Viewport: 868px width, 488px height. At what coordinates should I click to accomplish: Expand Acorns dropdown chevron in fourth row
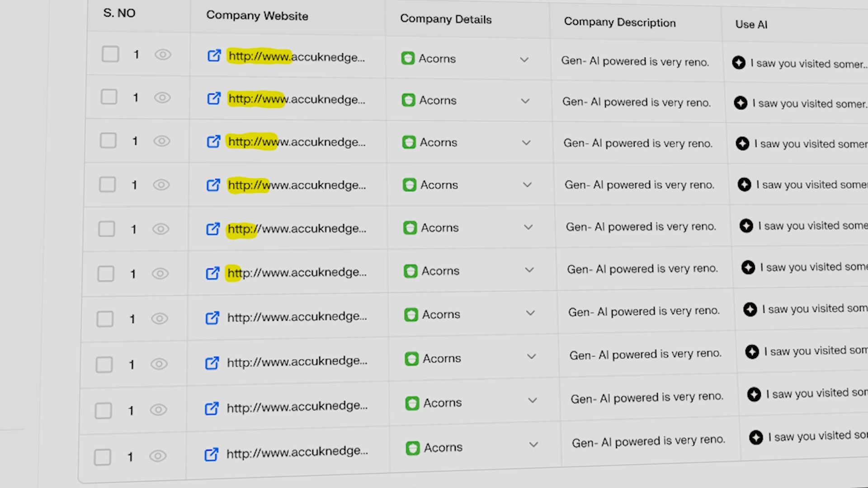(x=527, y=185)
